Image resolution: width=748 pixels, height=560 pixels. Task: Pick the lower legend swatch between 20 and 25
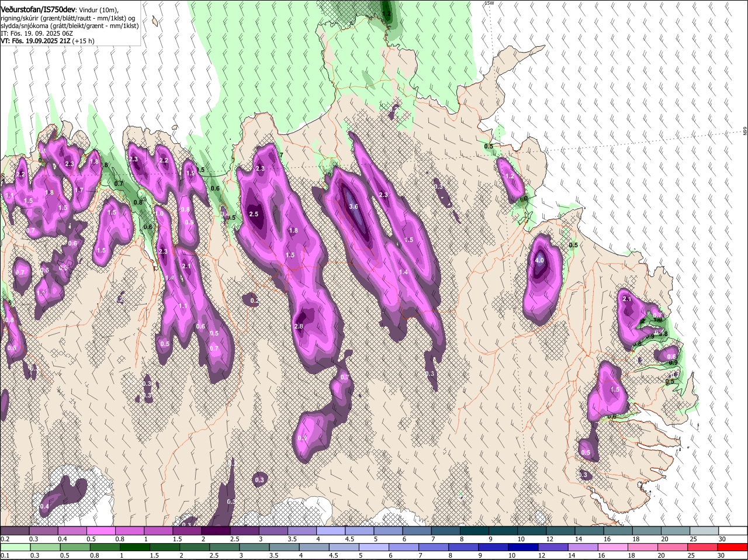(674, 547)
